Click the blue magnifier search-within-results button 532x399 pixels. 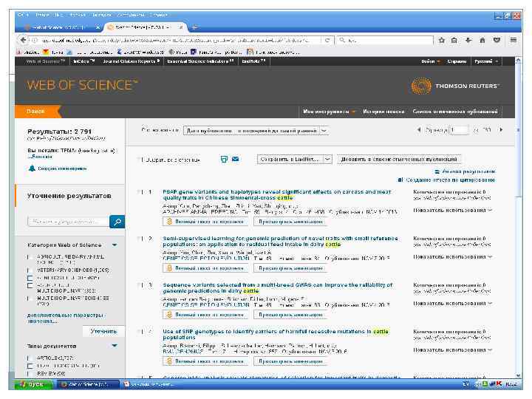point(117,222)
